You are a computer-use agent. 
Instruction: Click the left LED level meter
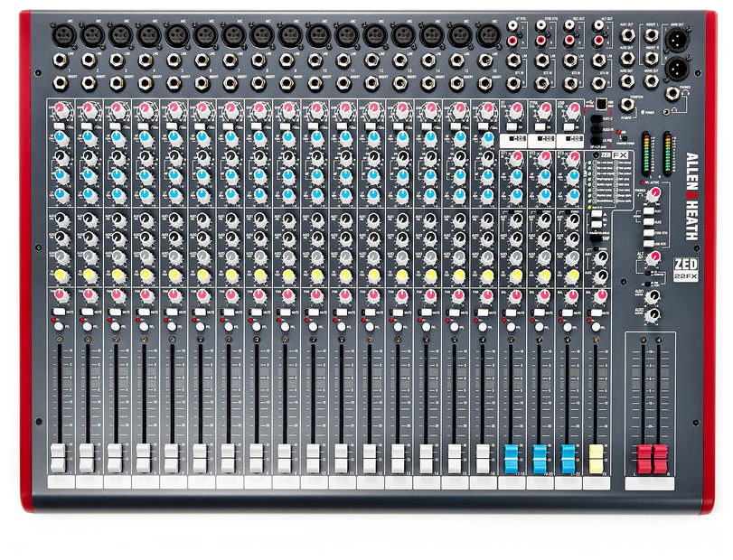tap(645, 151)
